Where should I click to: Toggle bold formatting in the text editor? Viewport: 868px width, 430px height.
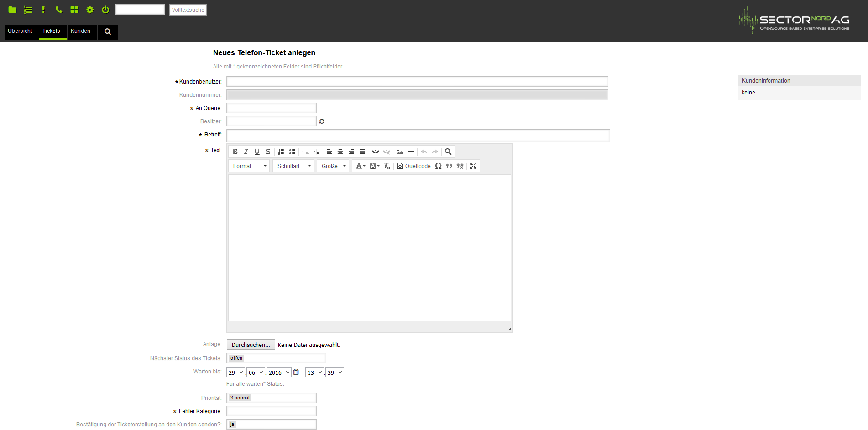tap(235, 152)
